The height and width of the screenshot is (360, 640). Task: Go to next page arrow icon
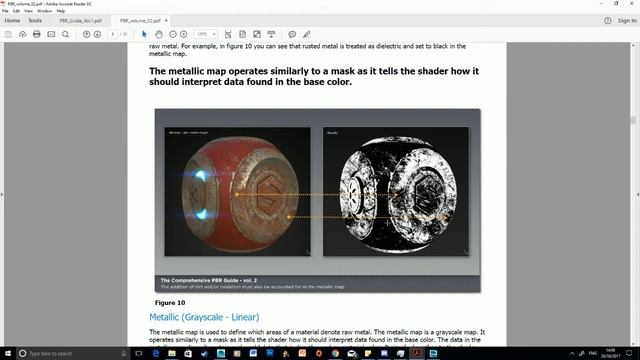[97, 34]
